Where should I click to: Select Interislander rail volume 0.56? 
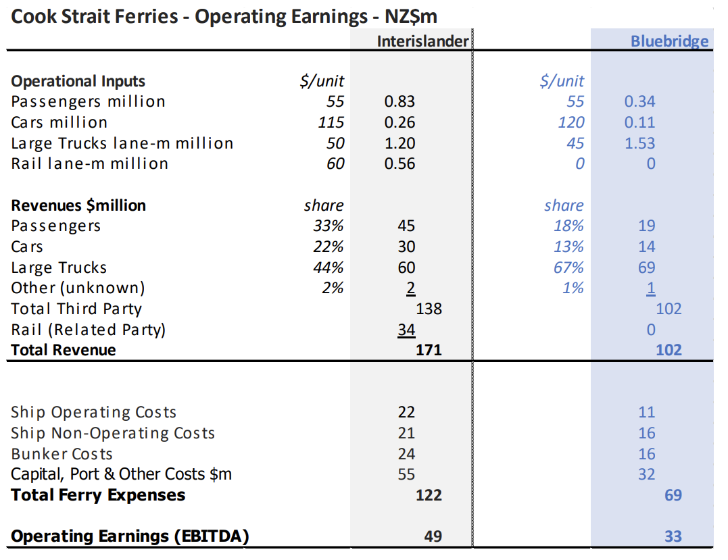(x=399, y=163)
